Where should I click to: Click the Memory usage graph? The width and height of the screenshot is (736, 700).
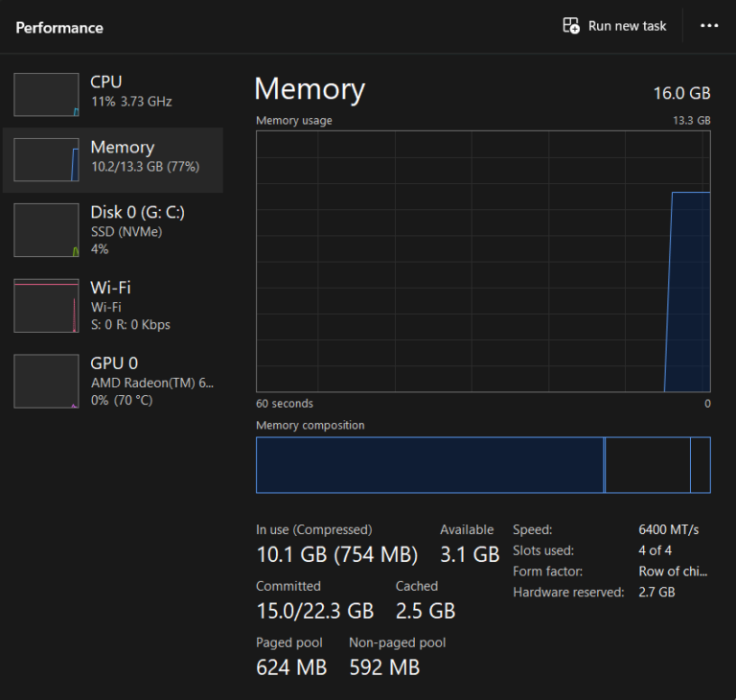(x=483, y=261)
